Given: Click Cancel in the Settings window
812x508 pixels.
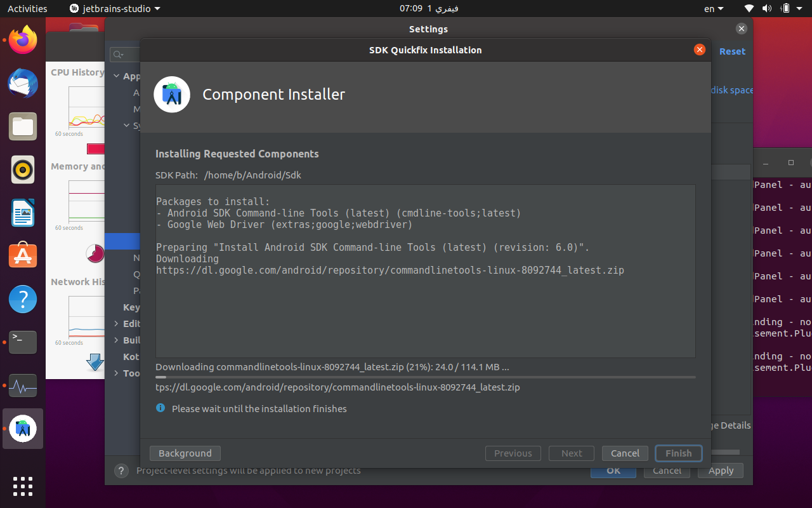Looking at the screenshot, I should click(x=667, y=471).
